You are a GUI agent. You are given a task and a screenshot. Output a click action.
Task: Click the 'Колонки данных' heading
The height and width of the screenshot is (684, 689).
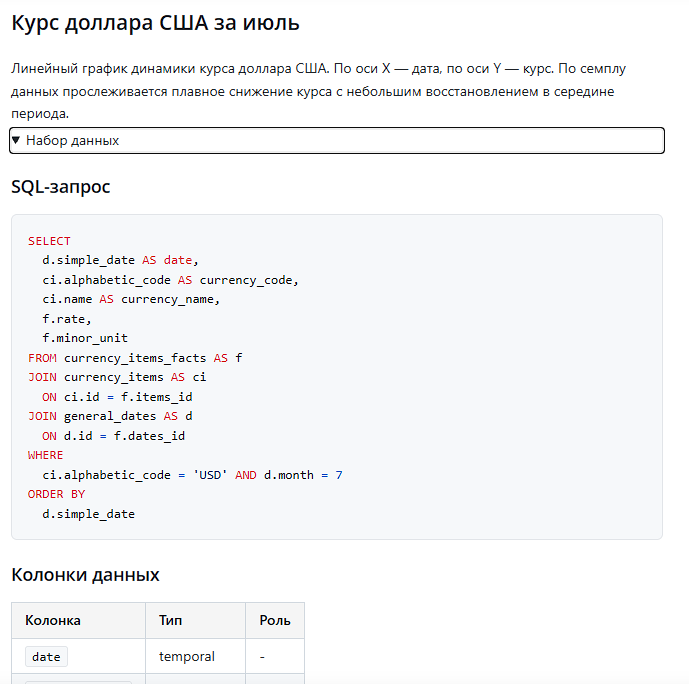[x=85, y=575]
